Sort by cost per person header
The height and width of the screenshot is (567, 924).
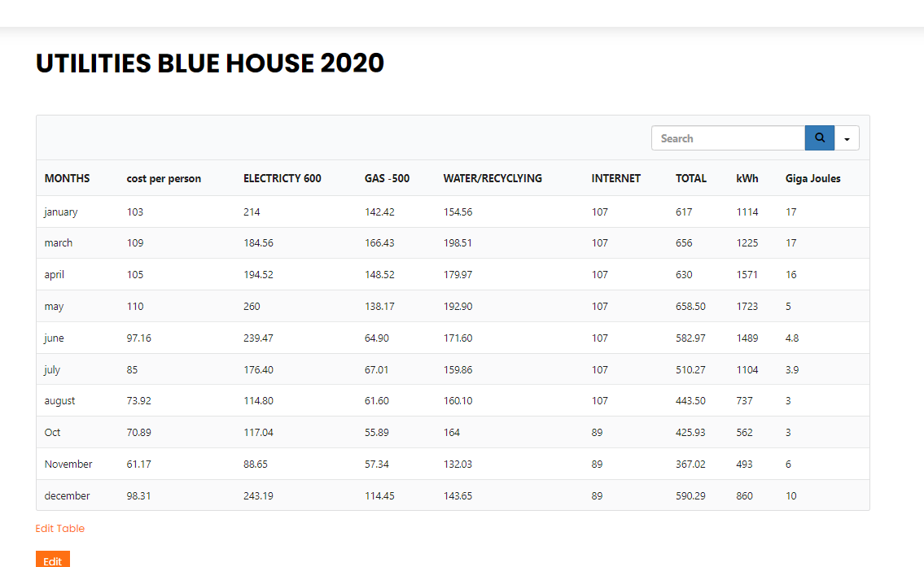coord(164,178)
